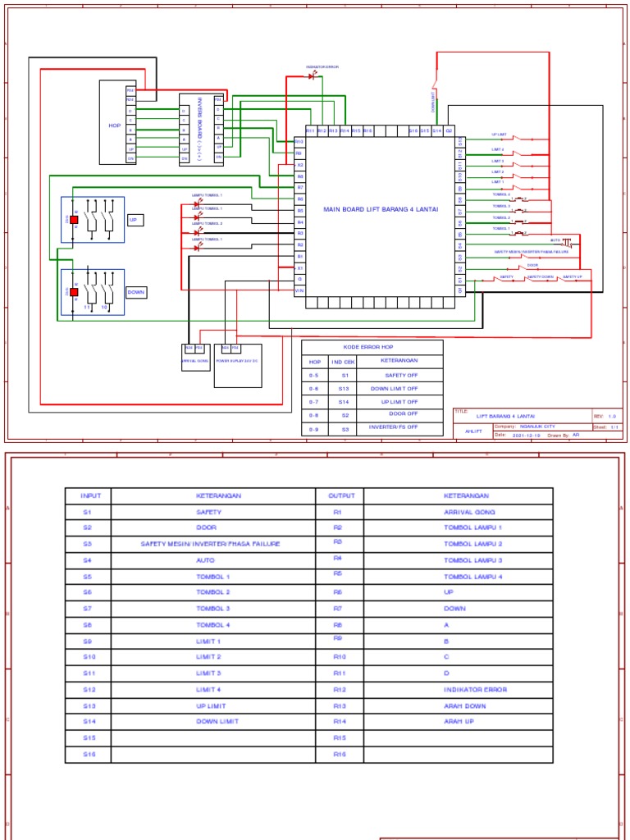Select the UP label box beside the contactor
This screenshot has height=840, width=630.
[x=135, y=220]
